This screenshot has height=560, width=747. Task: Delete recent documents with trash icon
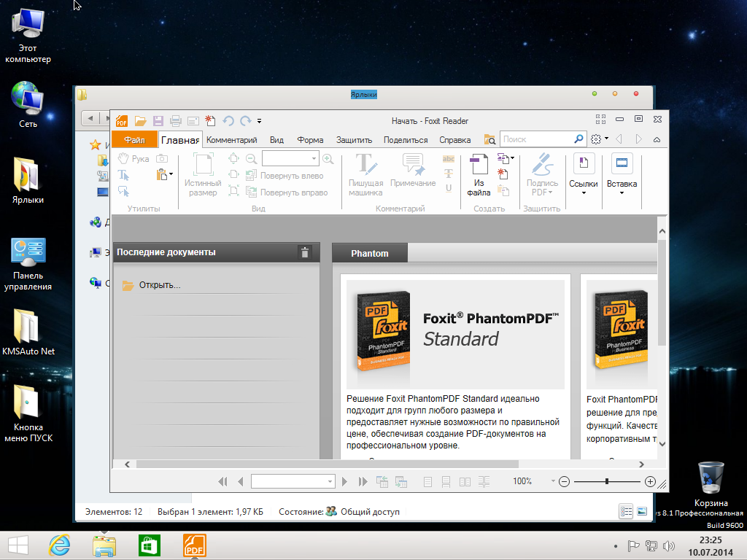tap(305, 252)
